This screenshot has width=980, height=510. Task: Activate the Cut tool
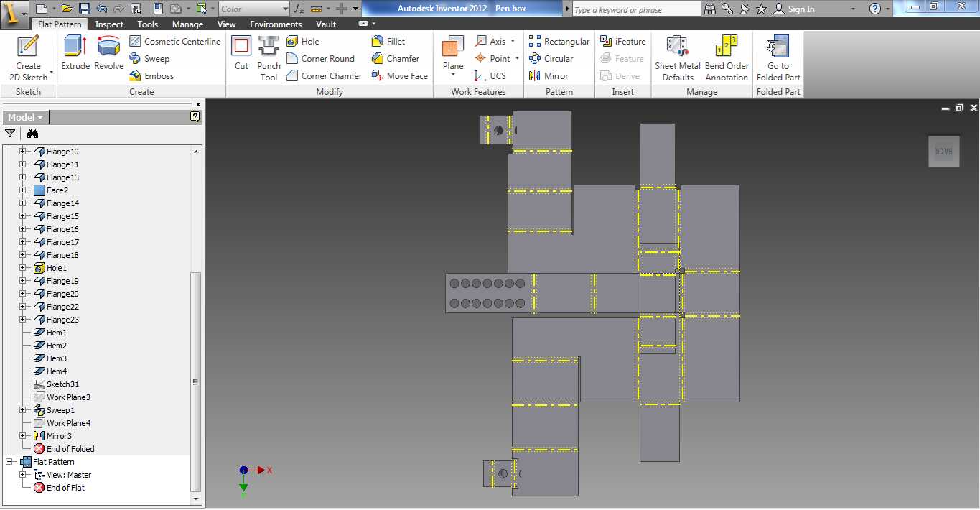(241, 53)
